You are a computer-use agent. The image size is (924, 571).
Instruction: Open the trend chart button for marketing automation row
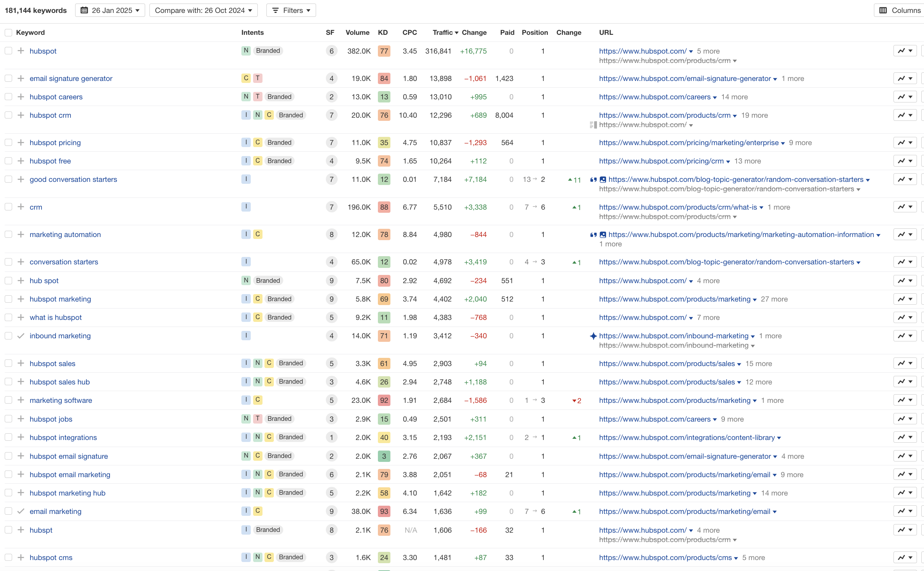pos(905,234)
